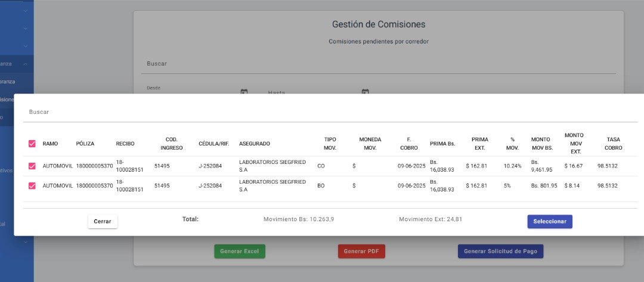Image resolution: width=644 pixels, height=282 pixels.
Task: Click Generar Solicitud de Pago button
Action: pyautogui.click(x=500, y=251)
